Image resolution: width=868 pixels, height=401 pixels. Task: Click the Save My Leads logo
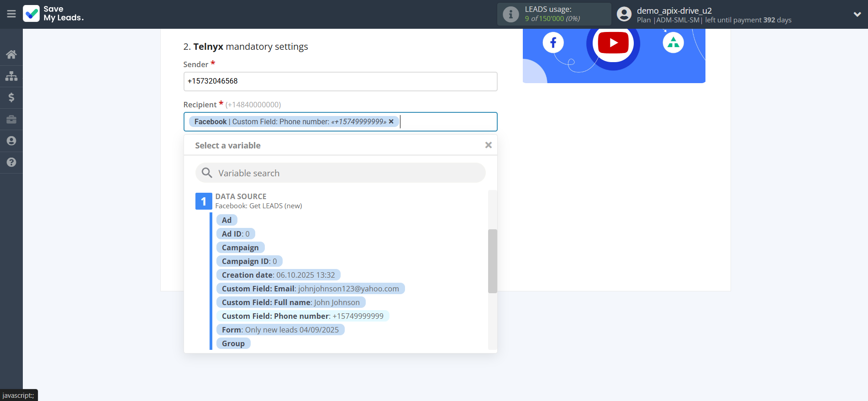coord(53,14)
